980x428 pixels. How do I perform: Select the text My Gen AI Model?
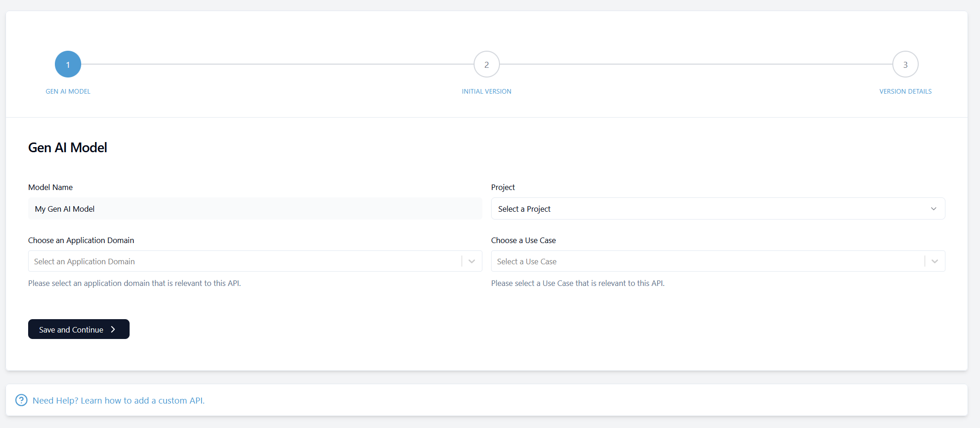pyautogui.click(x=65, y=208)
